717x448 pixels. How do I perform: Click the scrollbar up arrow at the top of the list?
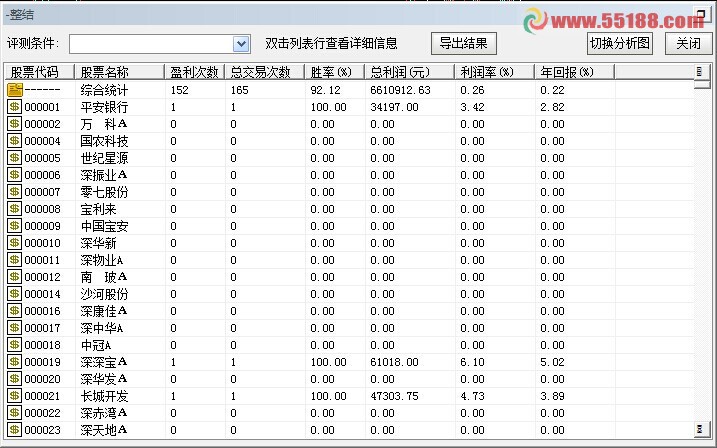point(700,71)
